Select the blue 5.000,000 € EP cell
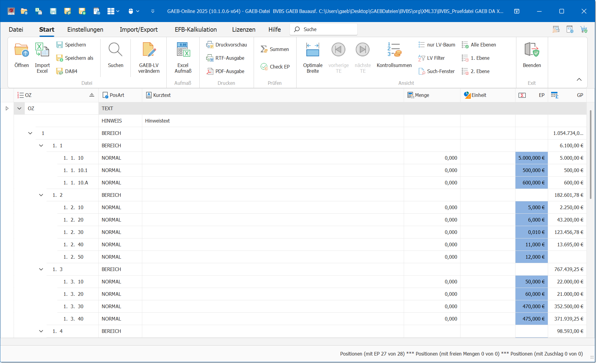597x364 pixels. click(531, 158)
